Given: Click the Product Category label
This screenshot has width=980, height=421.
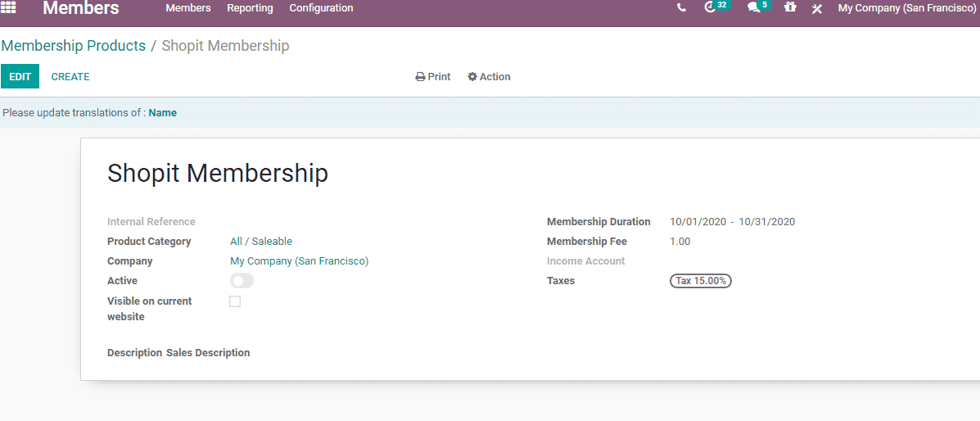Looking at the screenshot, I should (149, 242).
